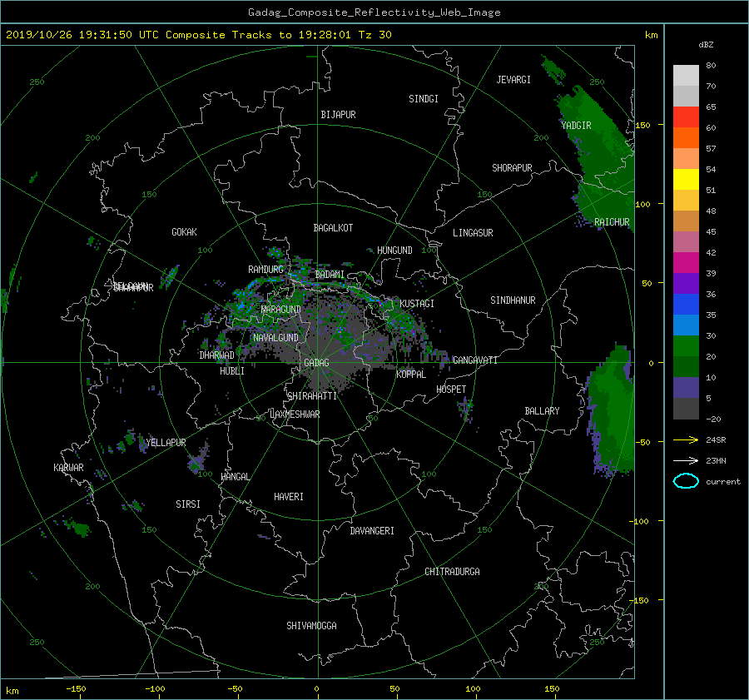Click the radar timestamp header text
Viewport: 749px width, 700px height.
(x=199, y=35)
